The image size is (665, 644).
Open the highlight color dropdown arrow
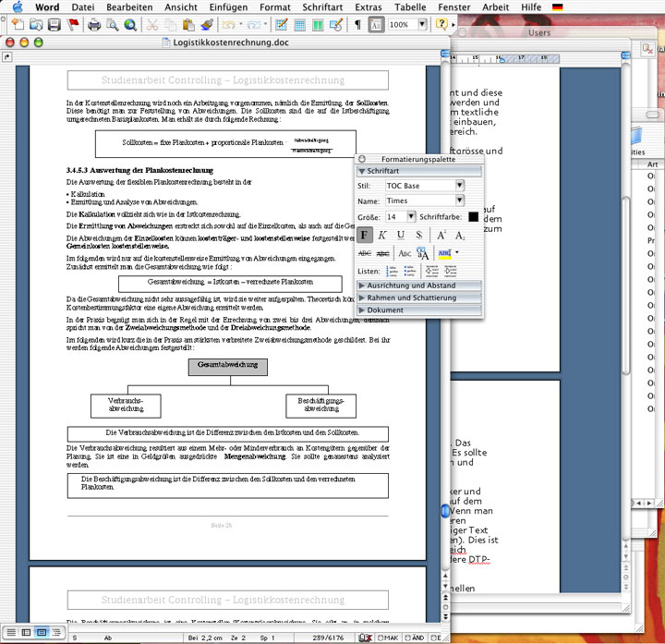[457, 252]
